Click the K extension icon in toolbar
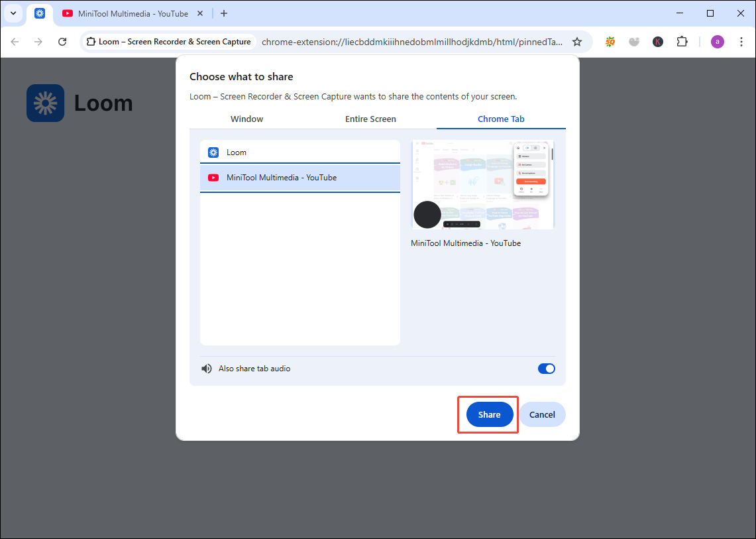Screen dimensions: 756x539 657,41
